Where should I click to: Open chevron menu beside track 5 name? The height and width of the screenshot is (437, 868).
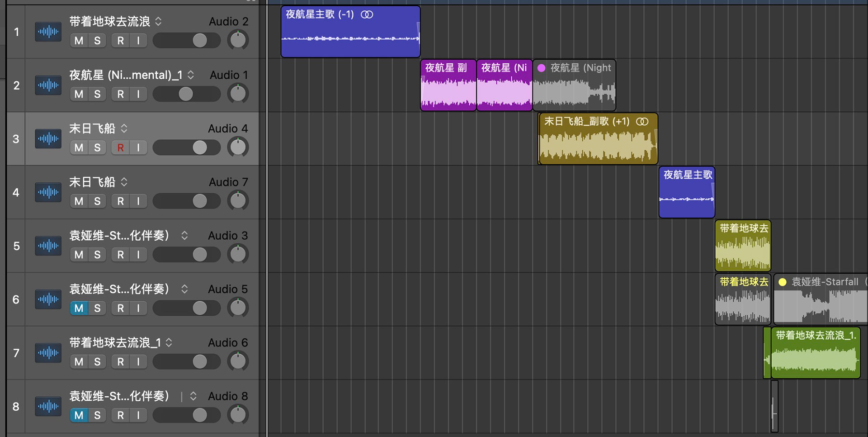[x=184, y=235]
